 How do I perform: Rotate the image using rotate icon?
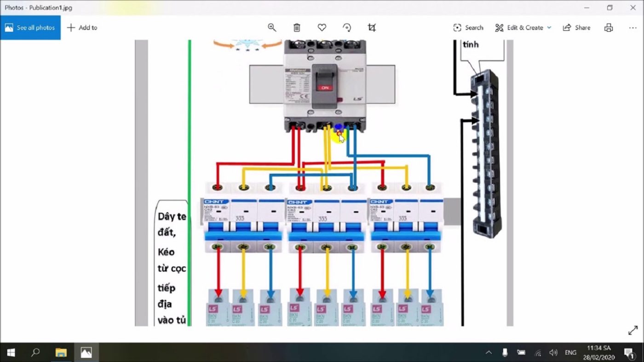tap(347, 28)
